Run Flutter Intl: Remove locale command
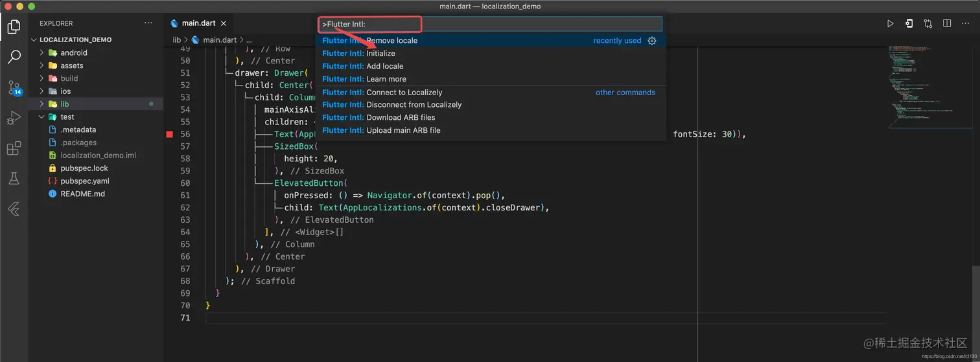980x362 pixels. click(490, 40)
